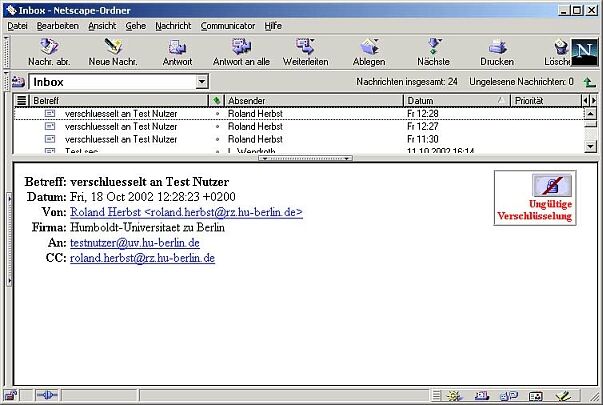Click the Ablegen file message icon
This screenshot has width=603, height=405.
(x=368, y=51)
